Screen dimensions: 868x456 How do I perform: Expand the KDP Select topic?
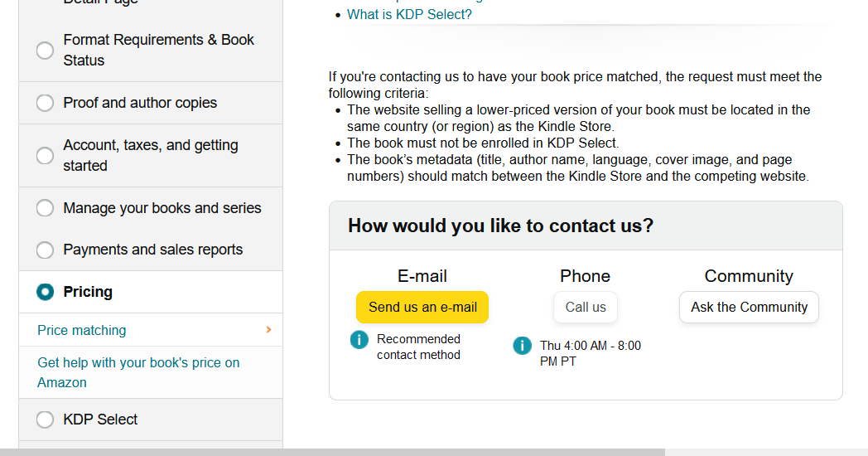click(45, 420)
